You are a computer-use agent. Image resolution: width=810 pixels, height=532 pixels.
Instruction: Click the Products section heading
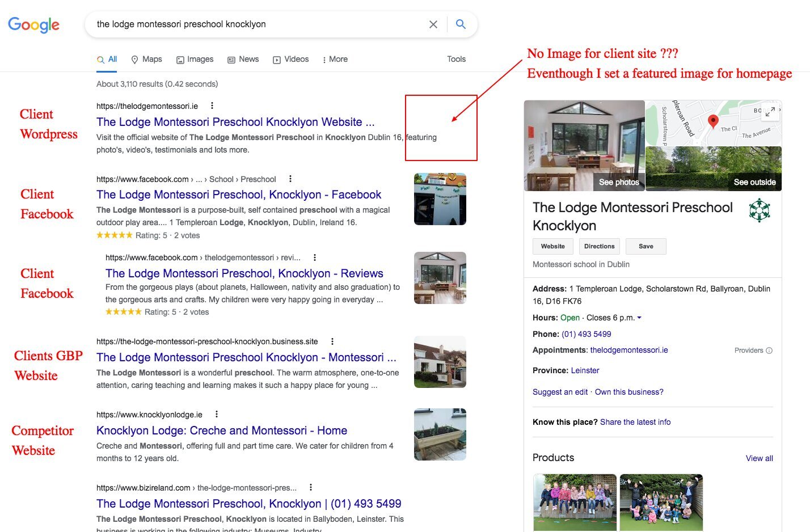coord(553,458)
